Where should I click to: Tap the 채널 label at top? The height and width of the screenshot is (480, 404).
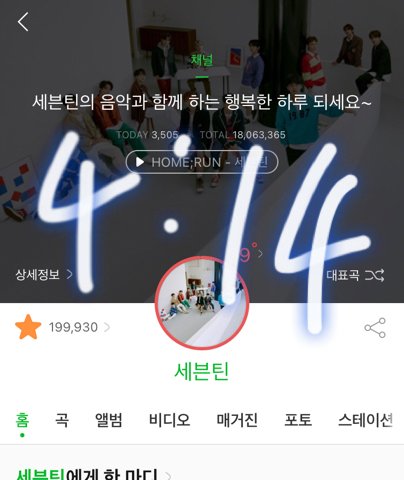[202, 60]
